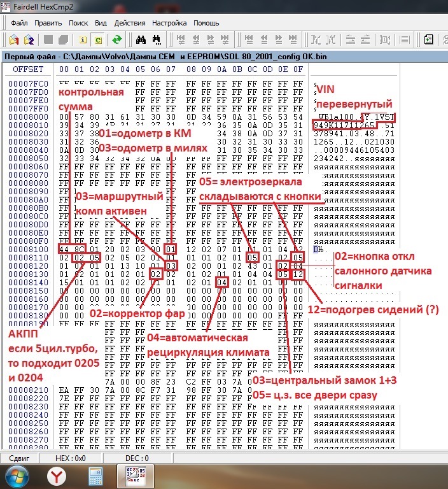Open the Поиск menu
This screenshot has height=489, width=448.
point(78,23)
